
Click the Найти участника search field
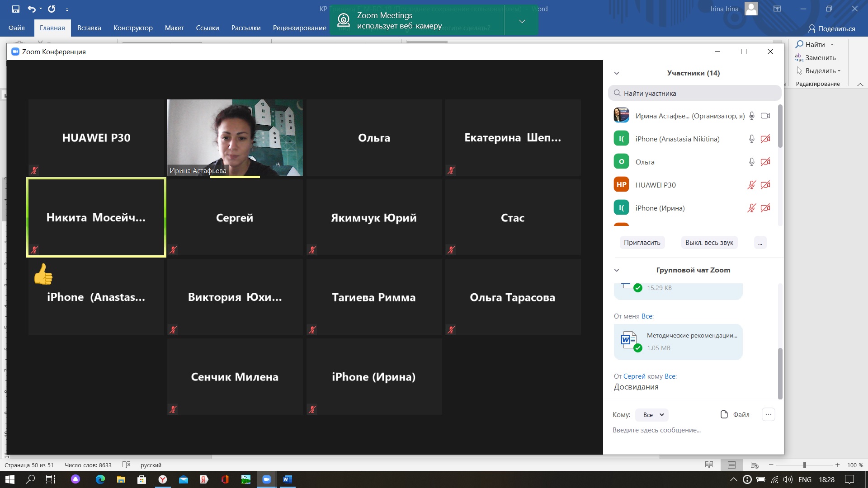(694, 93)
